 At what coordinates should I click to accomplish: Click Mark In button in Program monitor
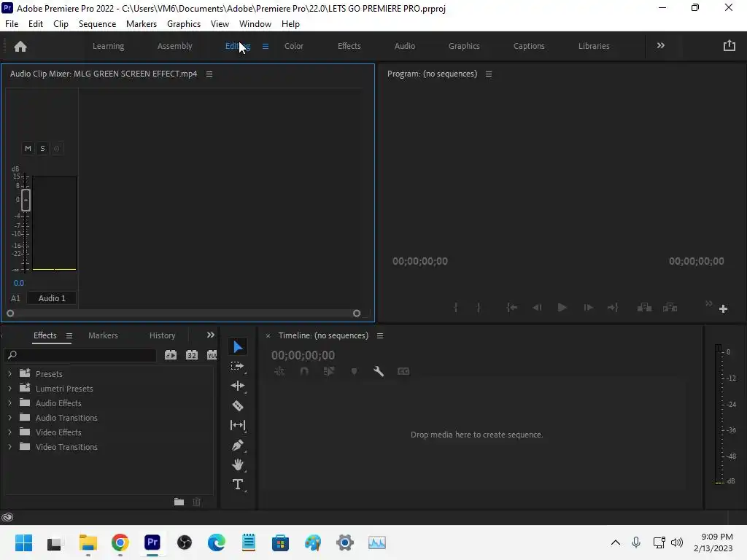tap(456, 308)
